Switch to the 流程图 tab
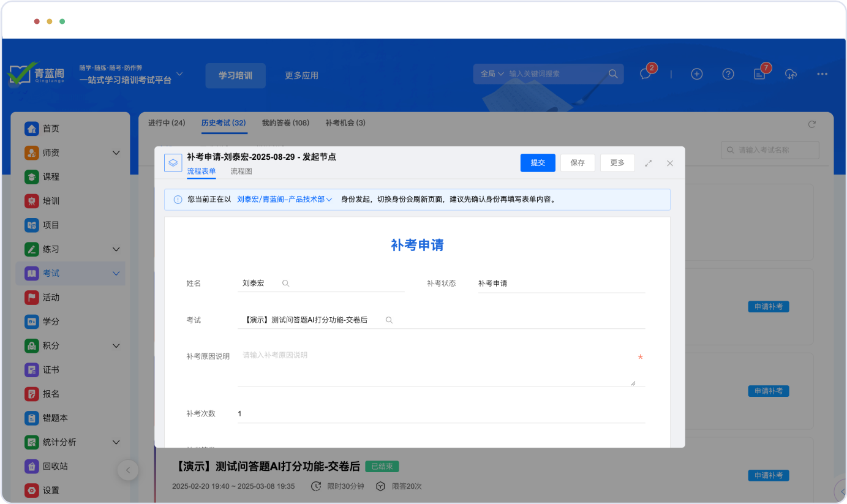Image resolution: width=847 pixels, height=504 pixels. pos(241,171)
